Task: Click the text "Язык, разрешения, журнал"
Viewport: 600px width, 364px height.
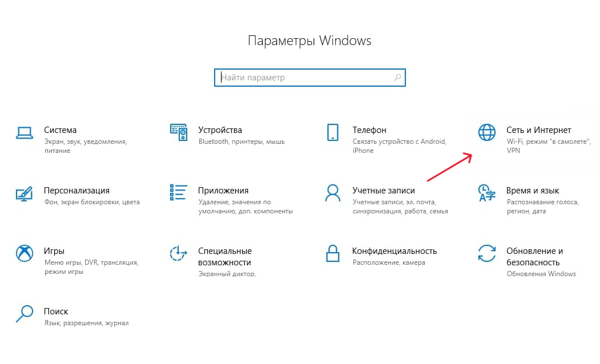Action: coord(86,323)
